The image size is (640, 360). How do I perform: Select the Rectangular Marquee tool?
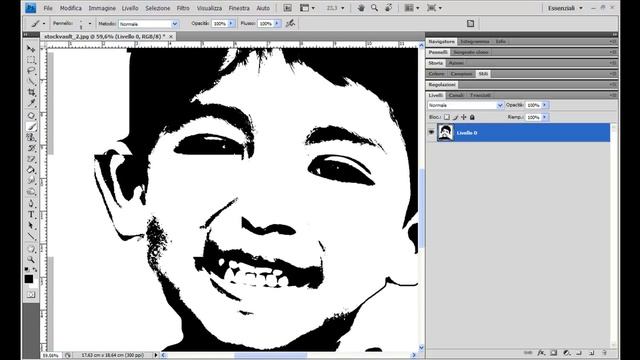pyautogui.click(x=31, y=60)
